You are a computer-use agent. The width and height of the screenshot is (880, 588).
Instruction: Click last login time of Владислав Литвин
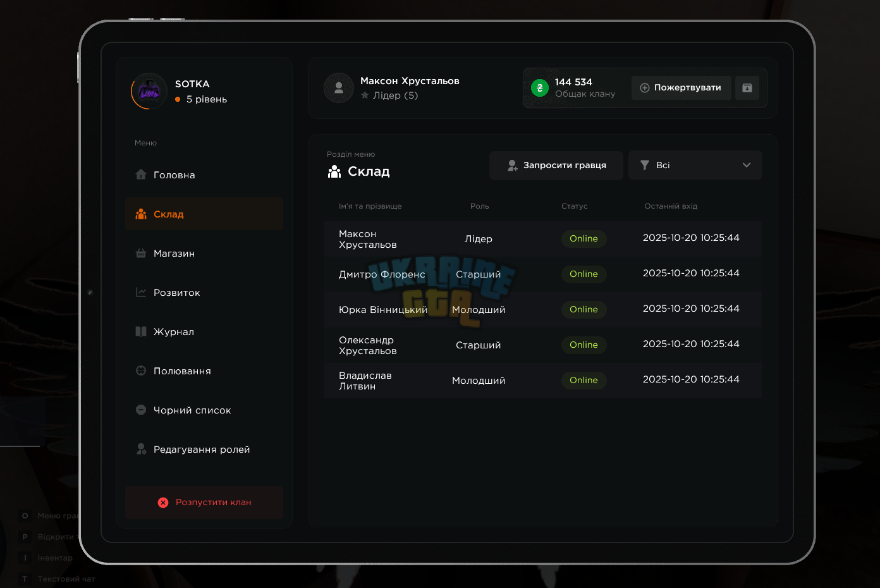(691, 379)
